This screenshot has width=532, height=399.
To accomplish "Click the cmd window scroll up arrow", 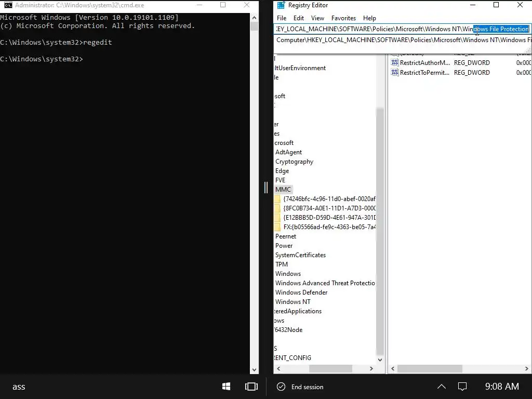I will pos(254,17).
